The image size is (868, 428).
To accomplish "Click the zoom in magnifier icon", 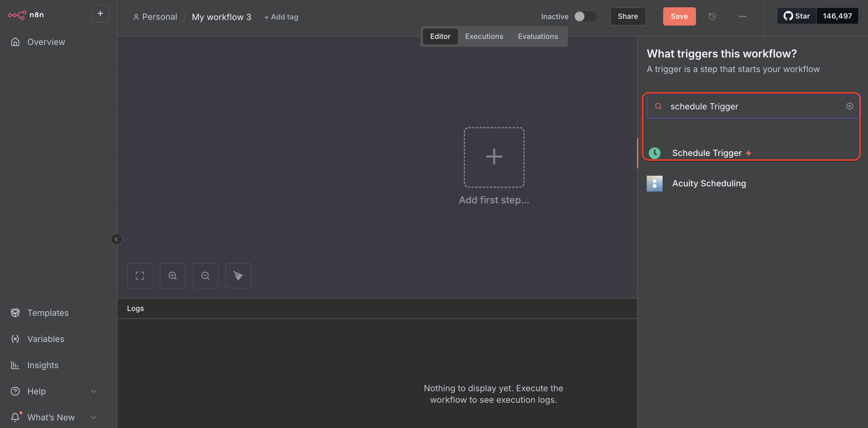I will (x=173, y=276).
